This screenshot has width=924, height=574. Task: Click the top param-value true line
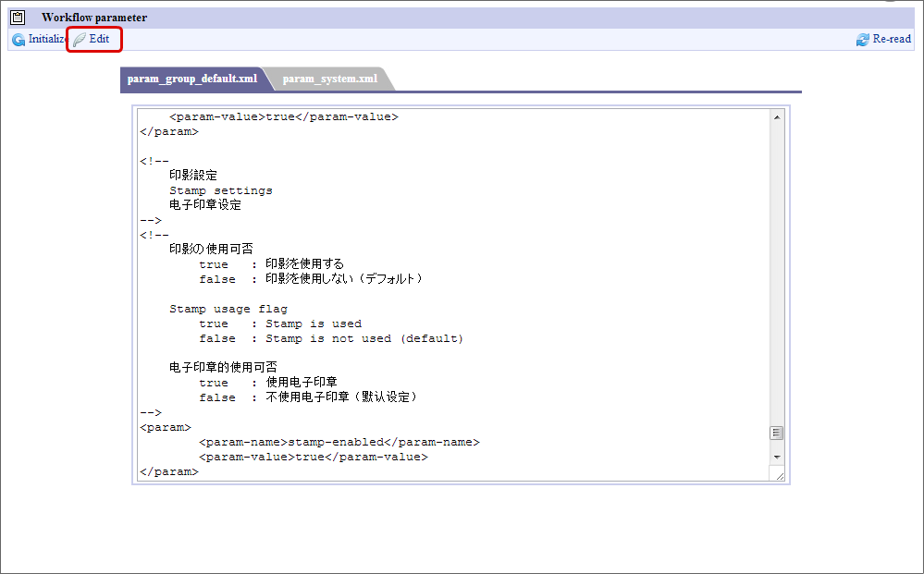click(284, 116)
